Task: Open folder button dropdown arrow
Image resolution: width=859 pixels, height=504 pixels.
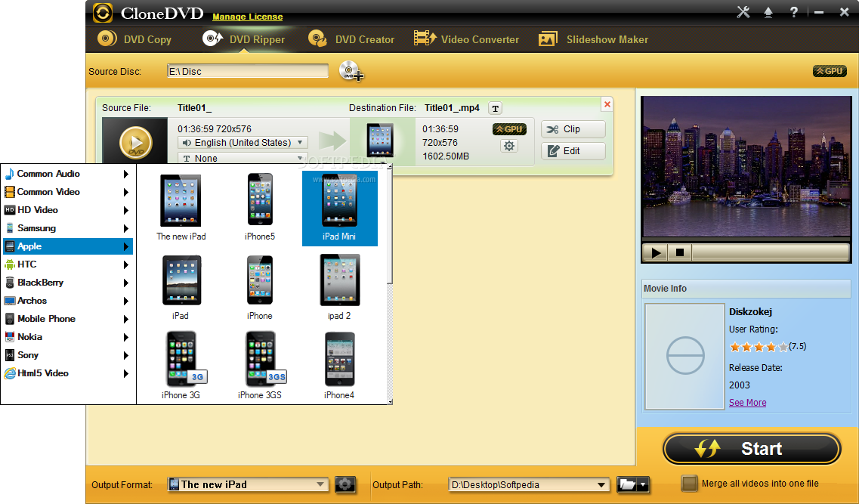Action: pos(643,484)
